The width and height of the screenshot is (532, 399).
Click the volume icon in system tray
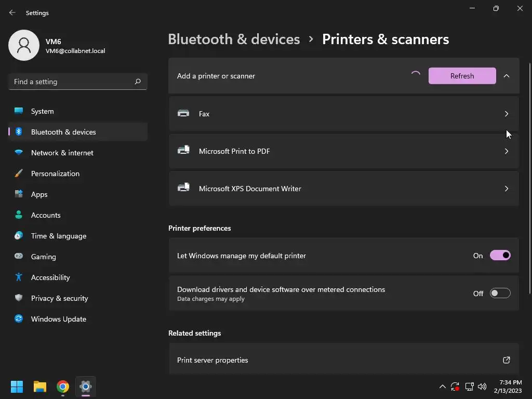click(x=482, y=387)
